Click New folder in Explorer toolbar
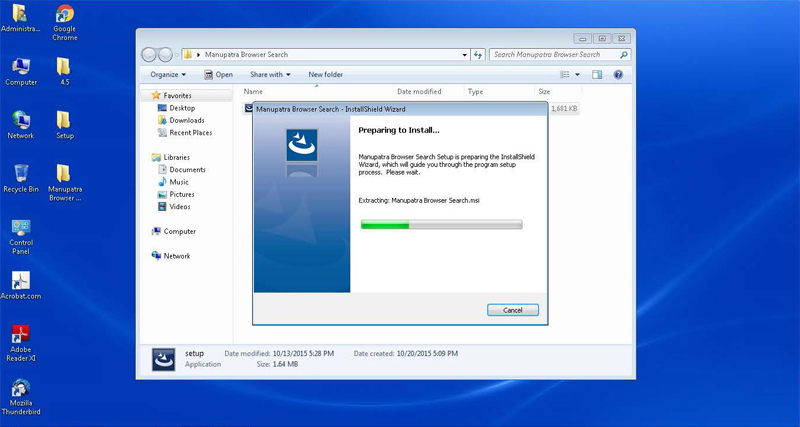This screenshot has height=427, width=800. (326, 74)
